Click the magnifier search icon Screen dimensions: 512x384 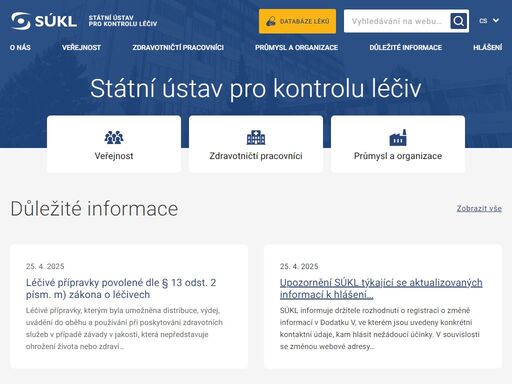pos(458,21)
